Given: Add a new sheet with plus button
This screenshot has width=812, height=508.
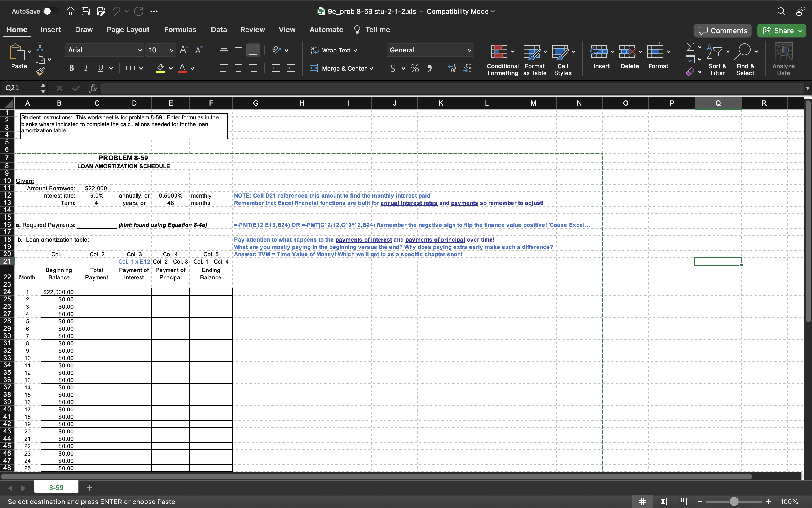Looking at the screenshot, I should point(90,487).
